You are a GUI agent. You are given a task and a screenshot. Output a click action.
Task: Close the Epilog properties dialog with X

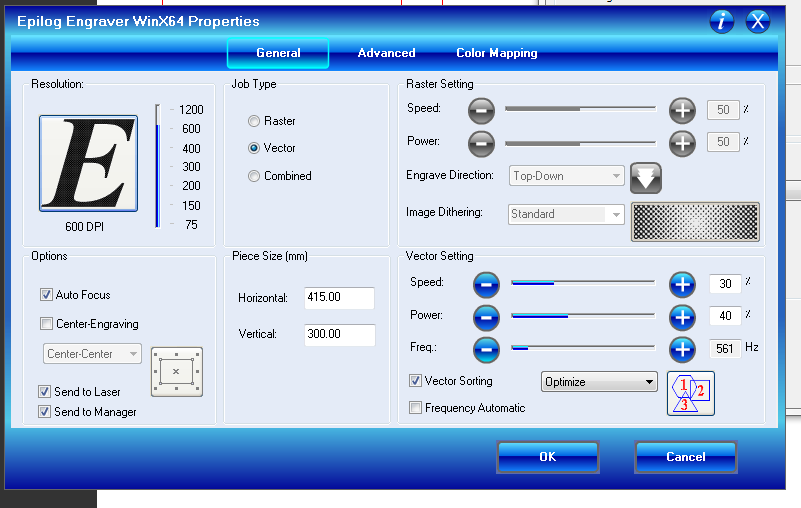click(x=758, y=21)
